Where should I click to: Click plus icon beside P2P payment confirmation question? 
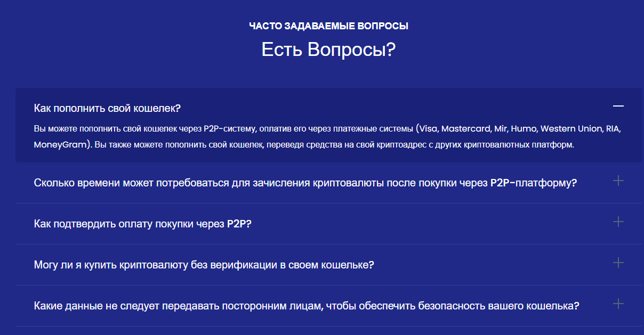click(618, 222)
